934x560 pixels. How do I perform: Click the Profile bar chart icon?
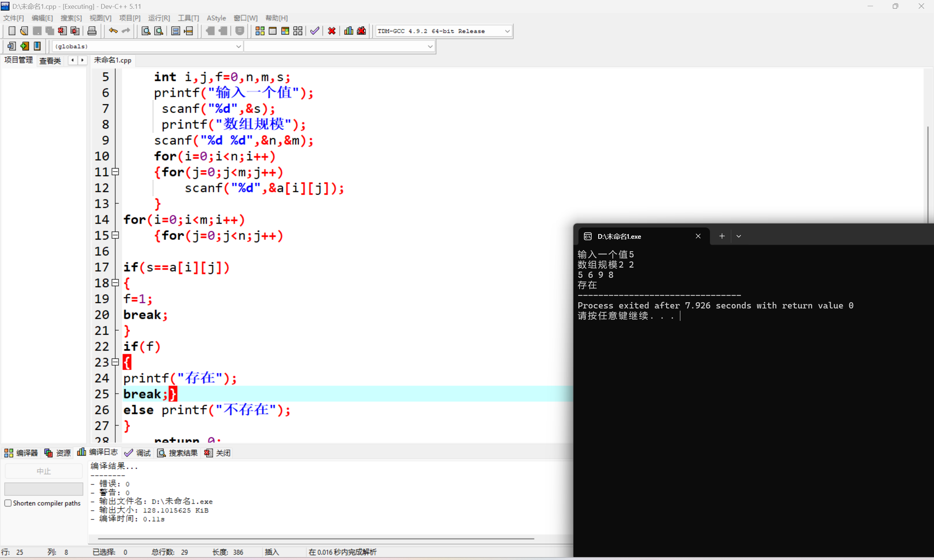click(349, 31)
